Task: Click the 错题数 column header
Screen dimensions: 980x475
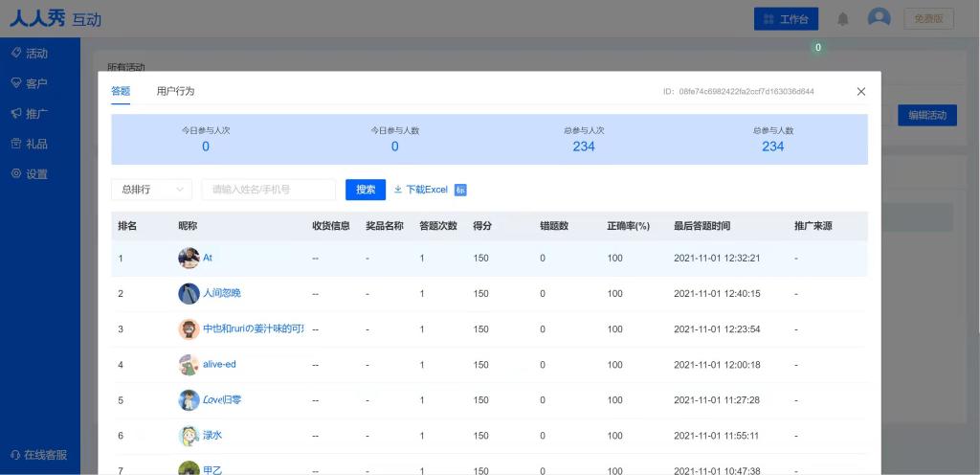Action: click(554, 226)
